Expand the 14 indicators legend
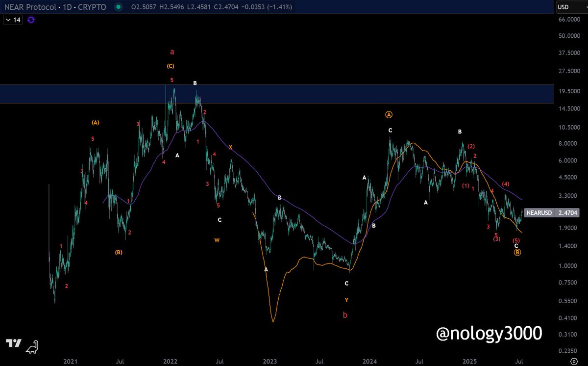 tap(12, 20)
